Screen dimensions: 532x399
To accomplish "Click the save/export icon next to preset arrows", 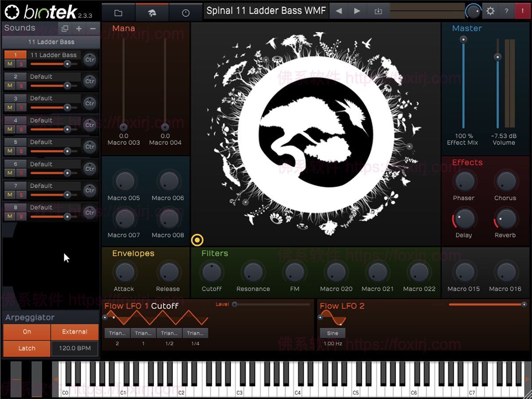I will point(378,11).
